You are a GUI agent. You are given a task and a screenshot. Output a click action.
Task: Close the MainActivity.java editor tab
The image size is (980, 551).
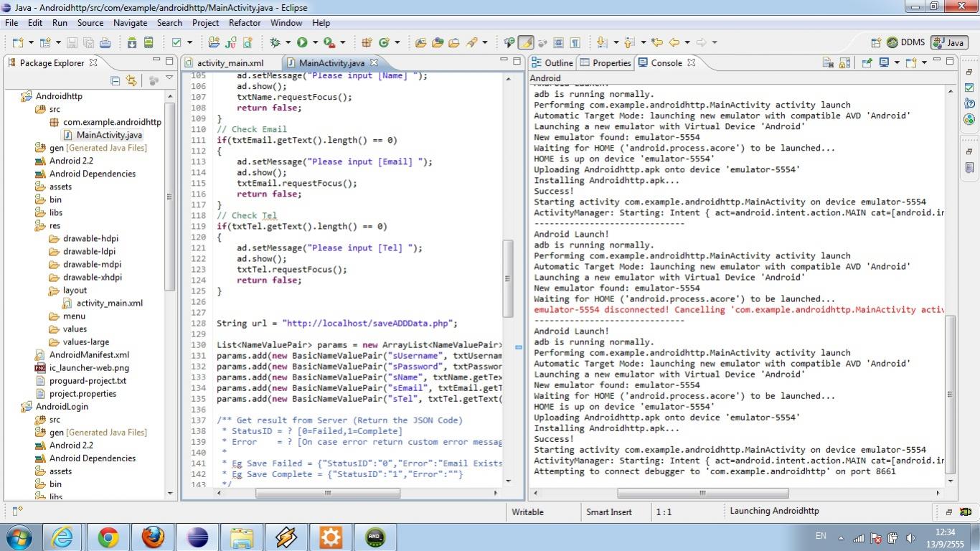pos(374,63)
